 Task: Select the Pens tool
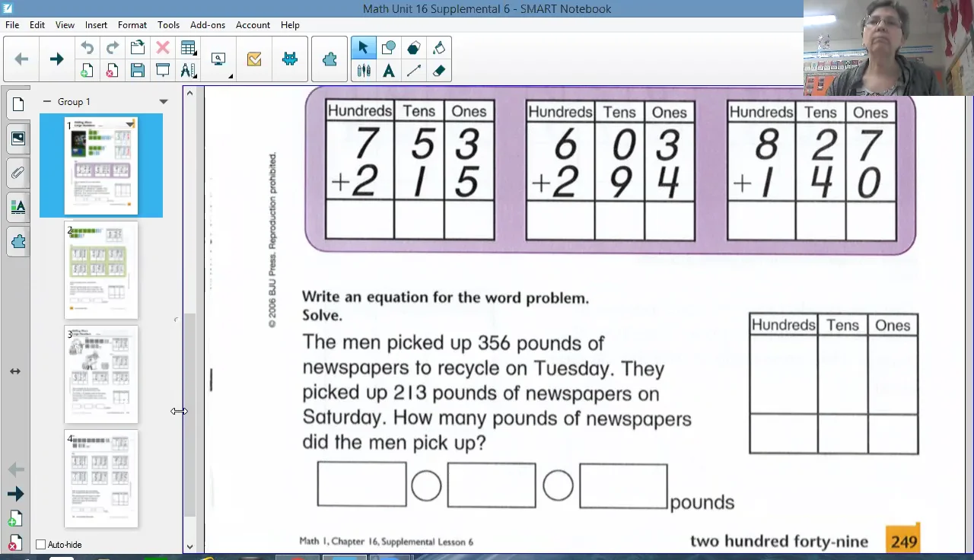click(x=364, y=71)
